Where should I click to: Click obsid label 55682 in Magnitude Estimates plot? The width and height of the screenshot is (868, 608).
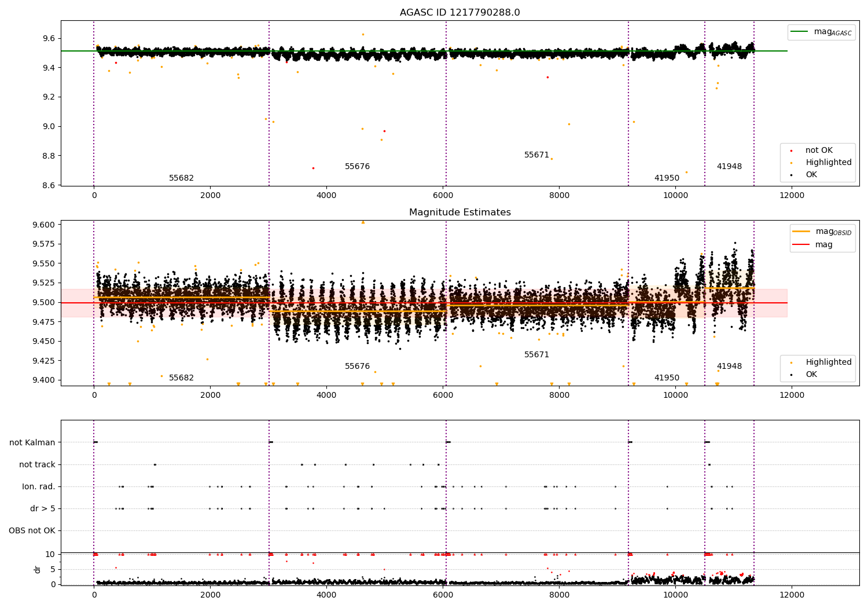[x=182, y=378]
